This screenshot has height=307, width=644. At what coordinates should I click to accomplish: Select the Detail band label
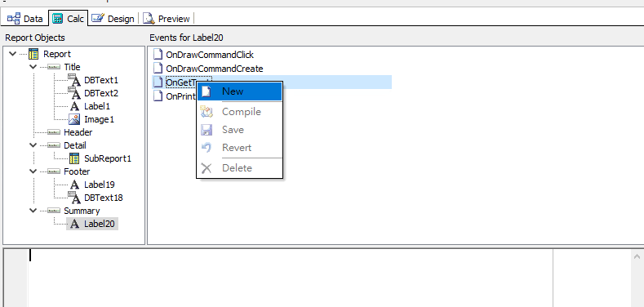pyautogui.click(x=75, y=145)
